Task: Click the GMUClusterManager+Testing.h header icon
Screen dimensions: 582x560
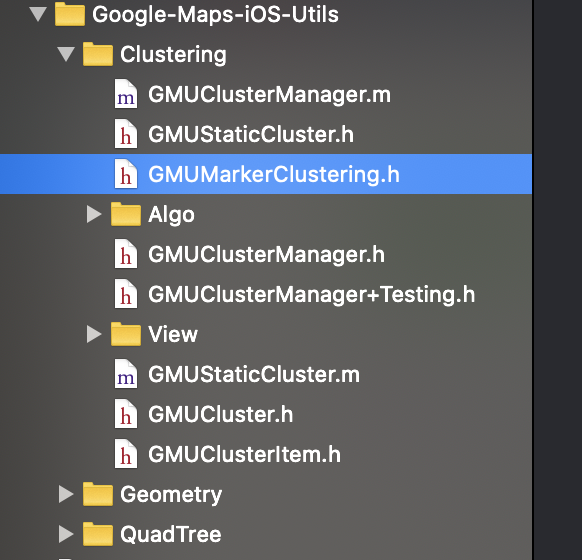Action: [126, 294]
